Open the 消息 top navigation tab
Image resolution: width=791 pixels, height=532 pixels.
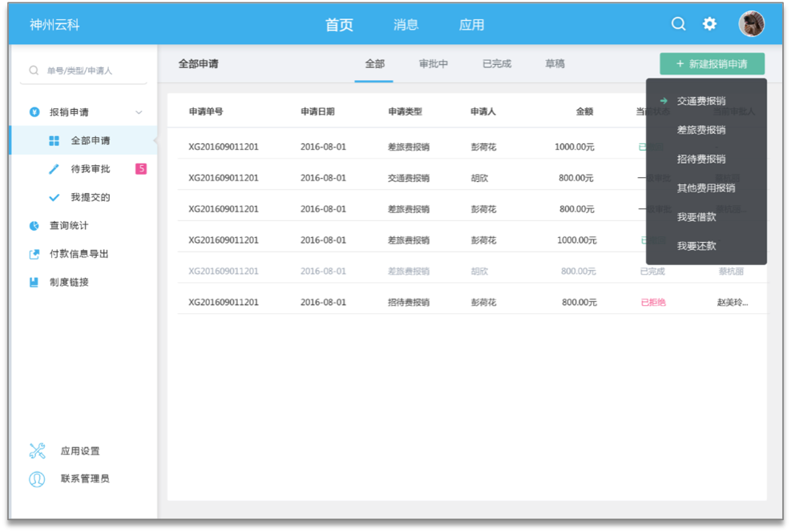(x=406, y=25)
